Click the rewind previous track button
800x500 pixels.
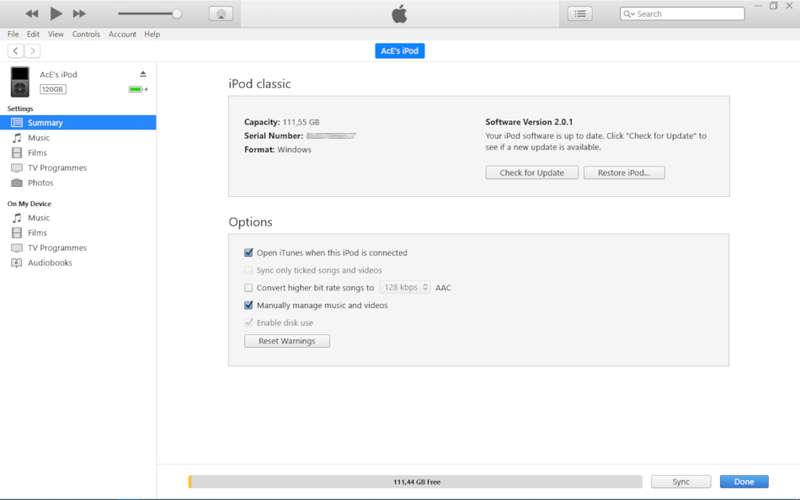32,14
